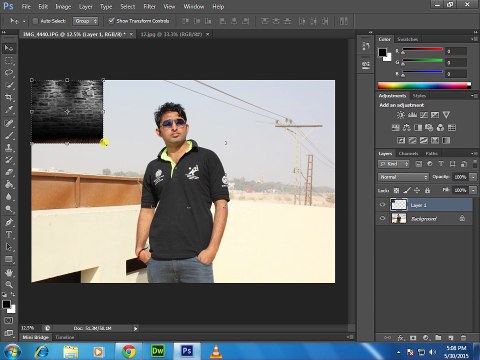The height and width of the screenshot is (360, 480).
Task: Select the Clone Stamp tool
Action: [9, 148]
